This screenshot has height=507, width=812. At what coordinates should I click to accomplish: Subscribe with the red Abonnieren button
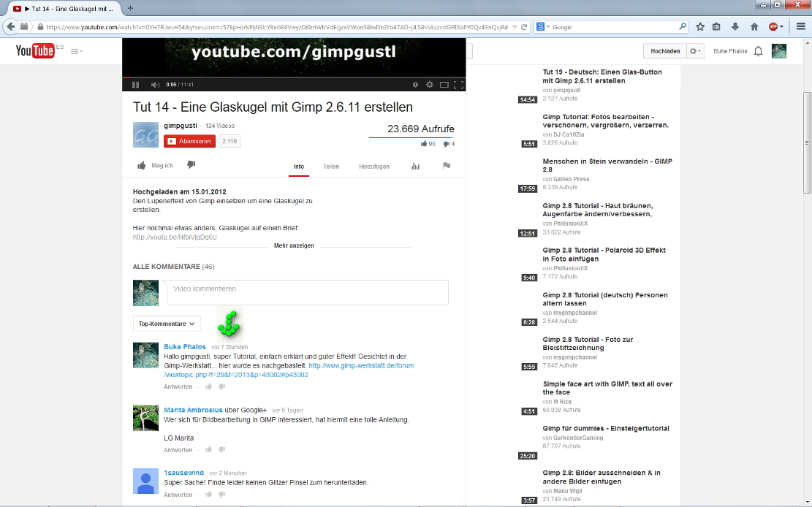point(189,141)
